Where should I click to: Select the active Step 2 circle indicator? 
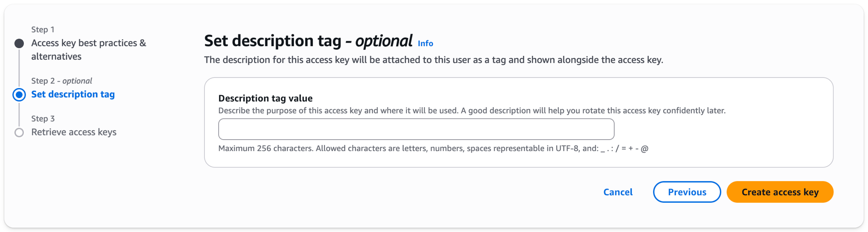[19, 95]
